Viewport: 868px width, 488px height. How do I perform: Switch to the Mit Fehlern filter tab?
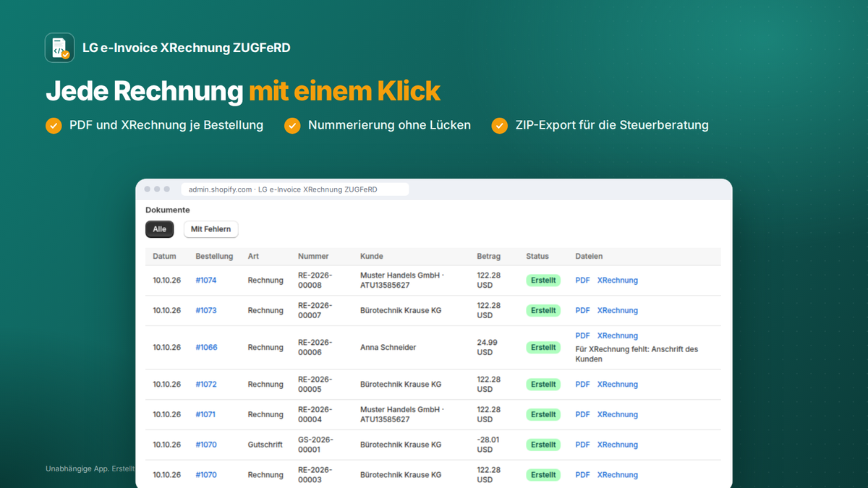click(210, 229)
